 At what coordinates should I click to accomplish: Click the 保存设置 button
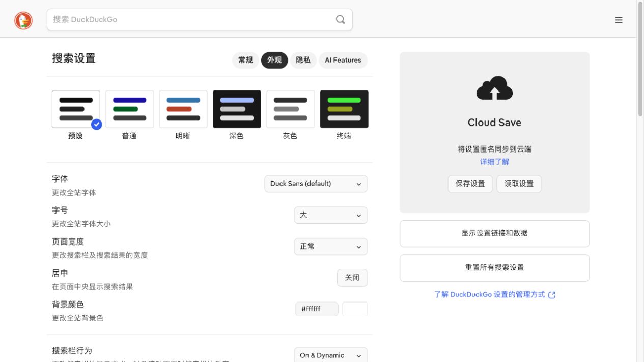[x=470, y=184]
